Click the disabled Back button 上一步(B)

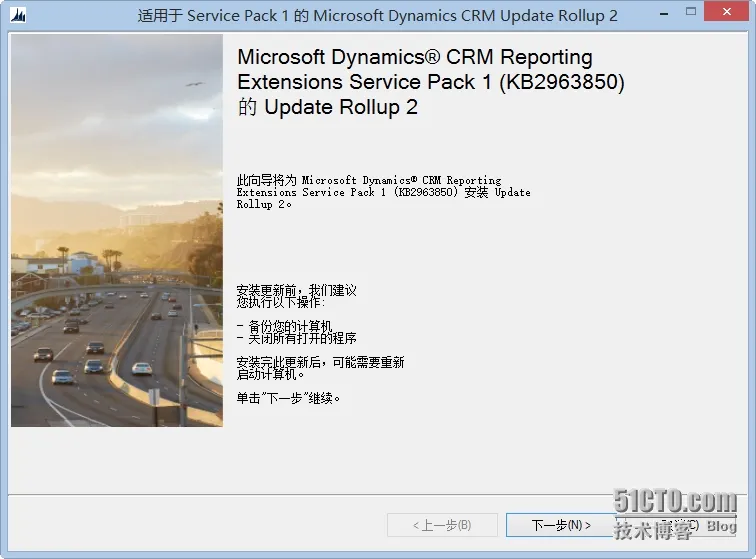(442, 525)
